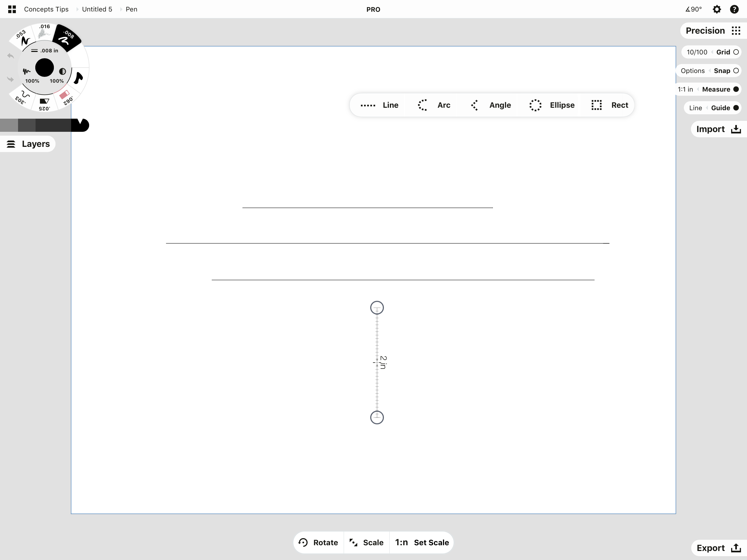Image resolution: width=747 pixels, height=560 pixels.
Task: Select the .053 pen tool on wheel
Action: (23, 38)
